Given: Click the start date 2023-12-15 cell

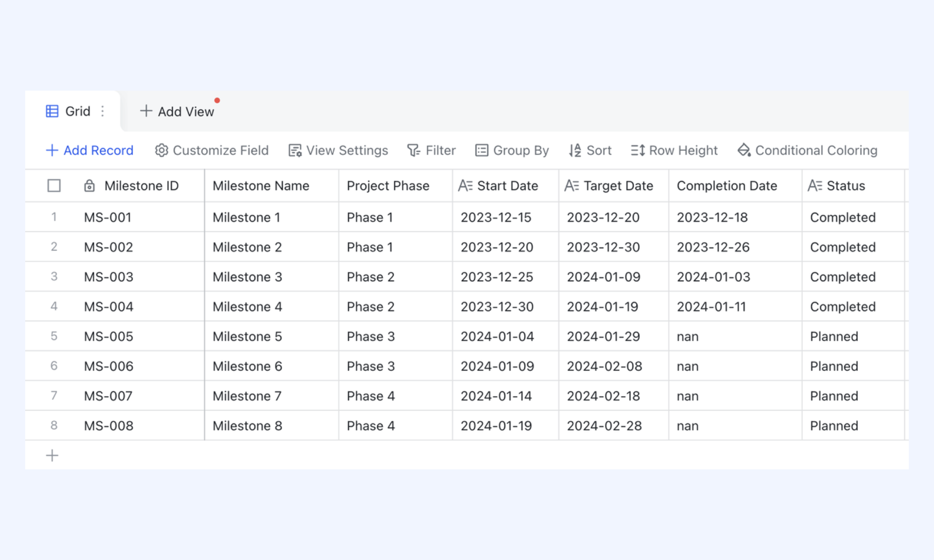Looking at the screenshot, I should coord(506,217).
